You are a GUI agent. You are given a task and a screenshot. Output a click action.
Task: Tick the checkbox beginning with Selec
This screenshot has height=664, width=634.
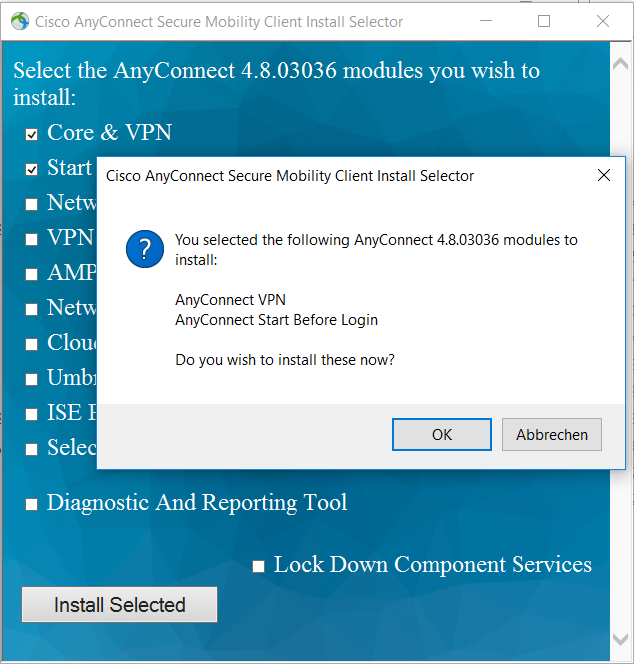(x=32, y=449)
